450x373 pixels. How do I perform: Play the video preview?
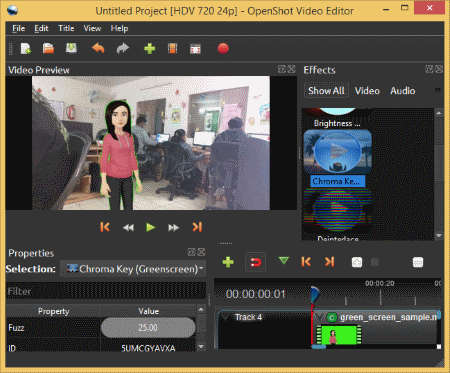pyautogui.click(x=151, y=227)
